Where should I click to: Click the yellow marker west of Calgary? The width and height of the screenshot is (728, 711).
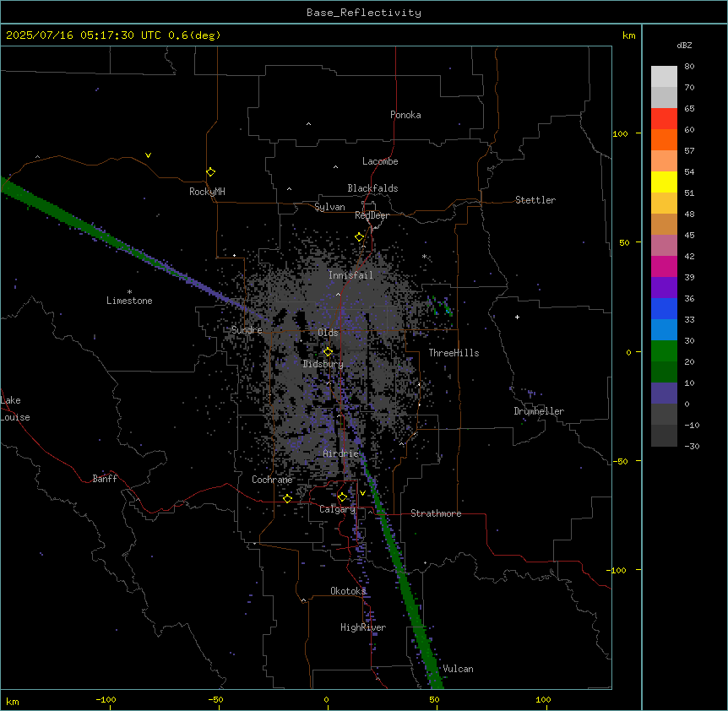(287, 498)
